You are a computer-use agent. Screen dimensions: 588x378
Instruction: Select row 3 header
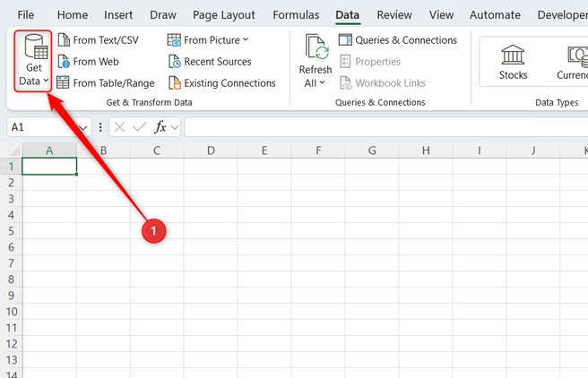click(x=12, y=199)
